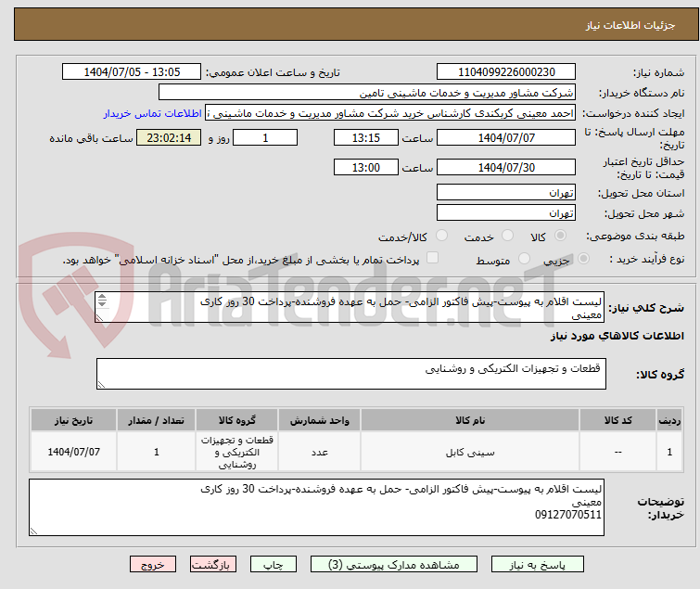
Task: Click the item group cell in table row
Action: click(x=236, y=452)
